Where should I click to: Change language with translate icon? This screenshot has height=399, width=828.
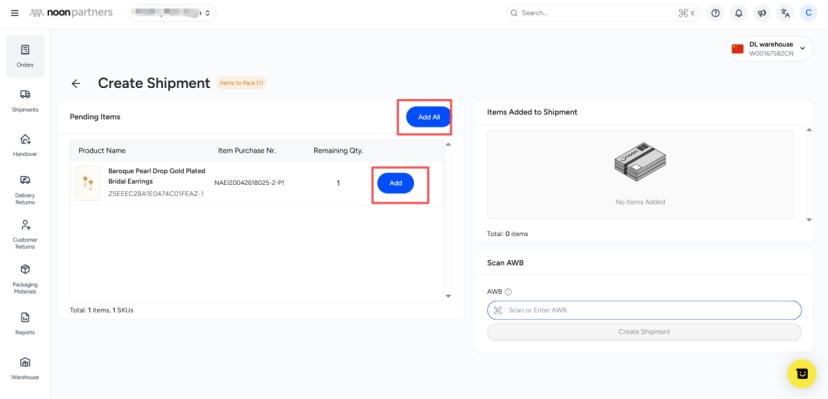point(785,13)
